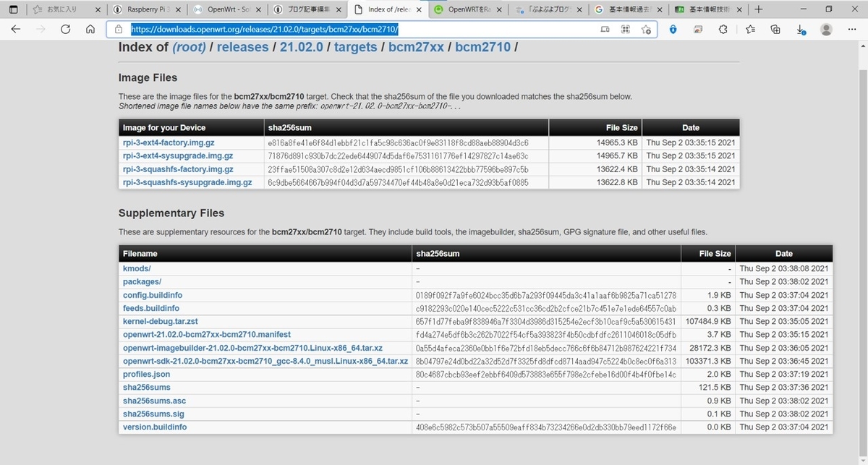Viewport: 868px width, 465px height.
Task: Open the tab actions menu icon
Action: [x=15, y=9]
